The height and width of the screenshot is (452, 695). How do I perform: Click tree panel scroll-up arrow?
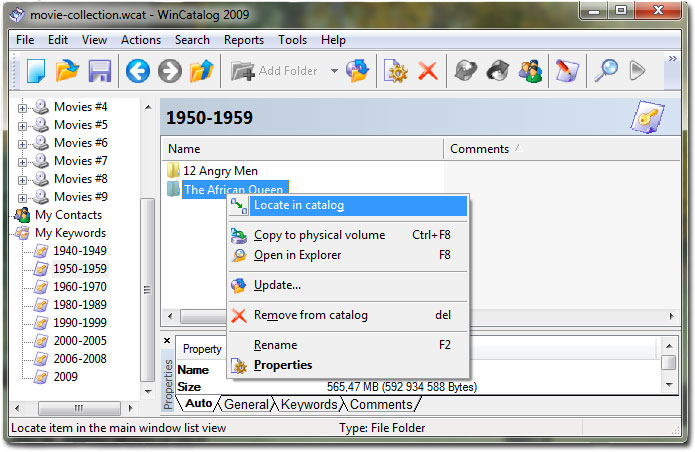tap(148, 107)
